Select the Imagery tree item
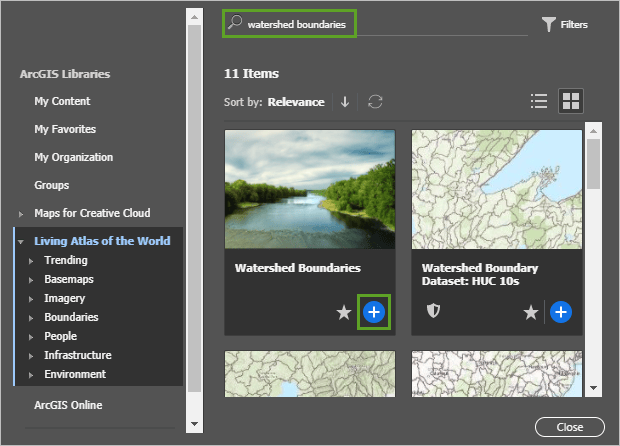The image size is (620, 446). [x=64, y=298]
